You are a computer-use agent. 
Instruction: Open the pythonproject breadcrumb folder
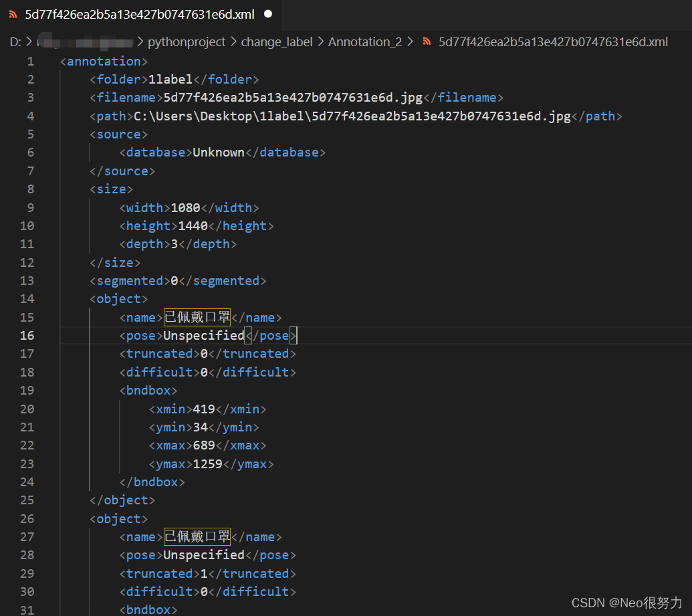(x=187, y=42)
